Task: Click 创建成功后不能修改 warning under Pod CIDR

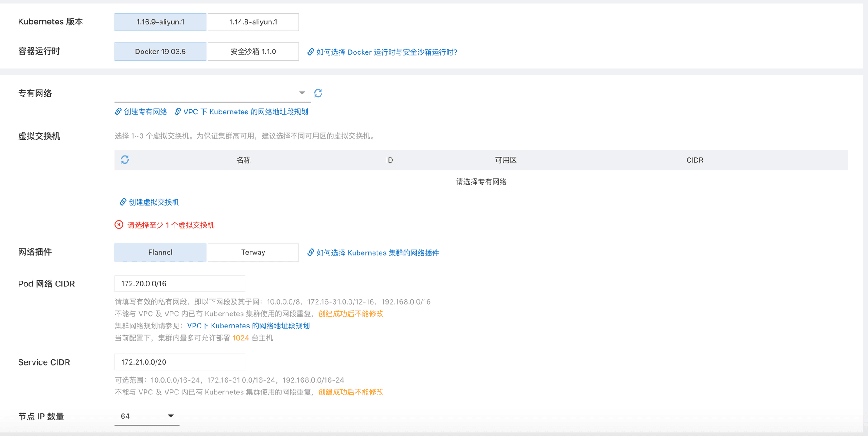Action: click(351, 314)
